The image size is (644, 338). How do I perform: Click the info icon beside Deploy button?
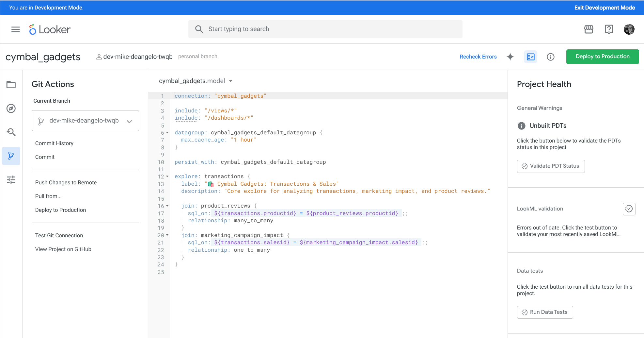551,57
